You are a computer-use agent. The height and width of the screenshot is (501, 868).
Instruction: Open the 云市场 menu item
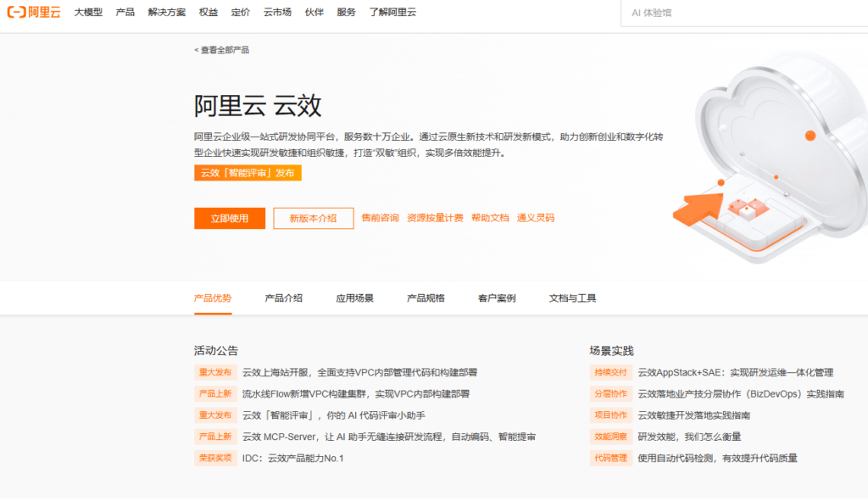click(x=277, y=12)
